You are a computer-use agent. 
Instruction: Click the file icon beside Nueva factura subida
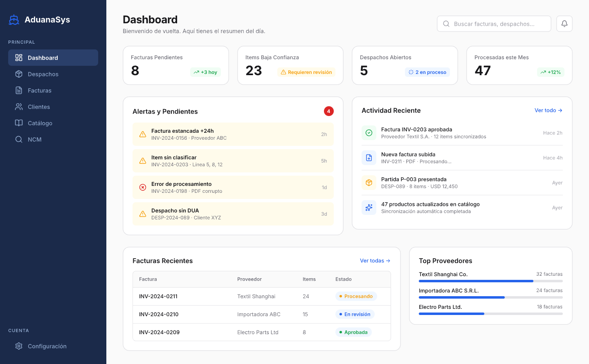tap(369, 158)
